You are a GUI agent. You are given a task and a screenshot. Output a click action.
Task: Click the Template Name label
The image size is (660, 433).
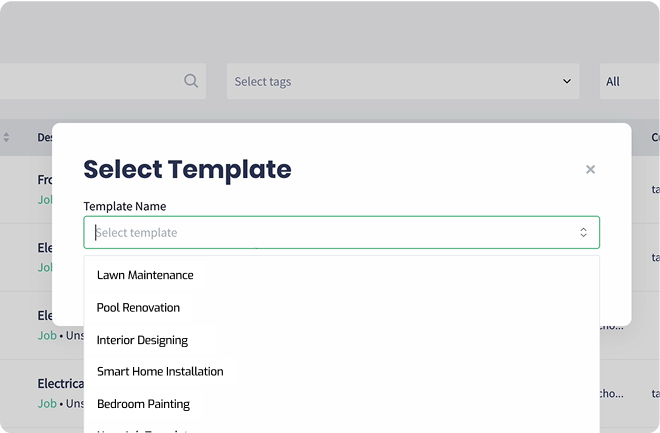[x=125, y=206]
